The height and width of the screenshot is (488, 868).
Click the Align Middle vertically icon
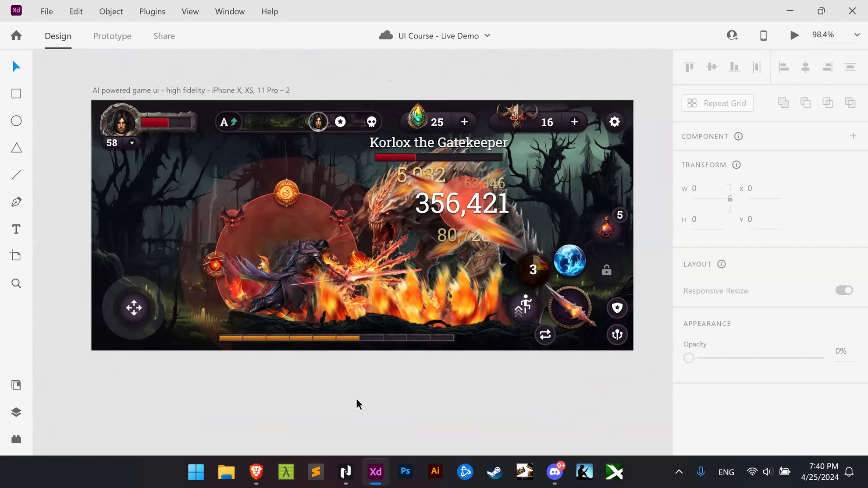(712, 67)
